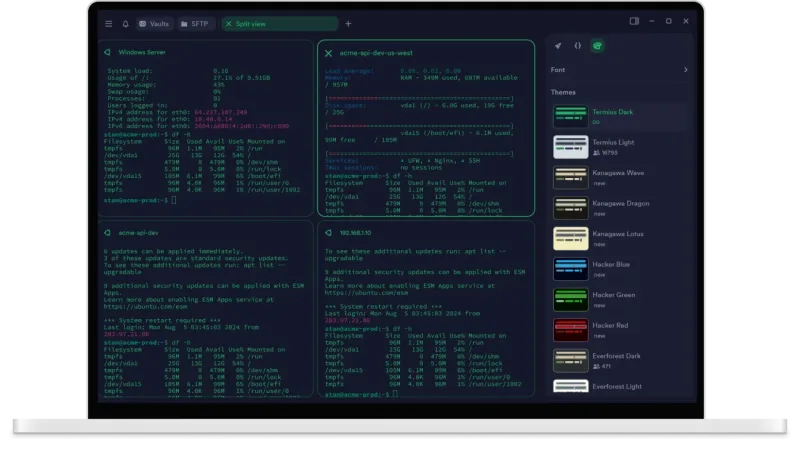The height and width of the screenshot is (454, 800).
Task: Focus the acme-api-dev pane title
Action: pyautogui.click(x=138, y=233)
